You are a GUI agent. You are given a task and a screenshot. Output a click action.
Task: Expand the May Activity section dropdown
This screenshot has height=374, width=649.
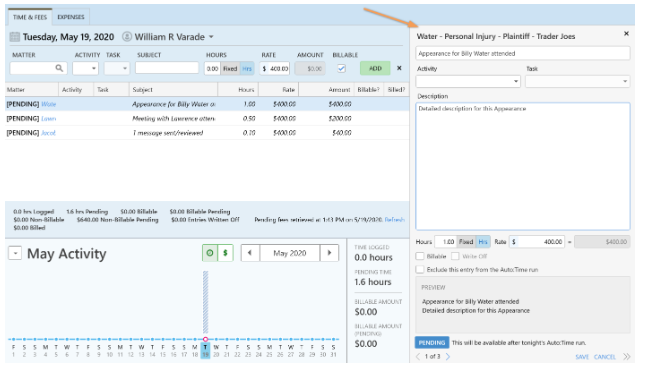tap(15, 253)
